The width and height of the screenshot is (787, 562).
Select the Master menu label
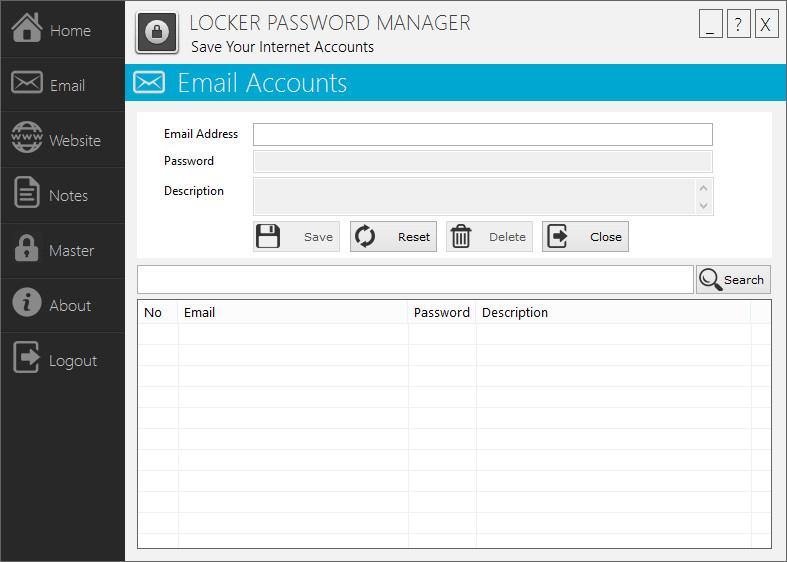click(x=71, y=250)
